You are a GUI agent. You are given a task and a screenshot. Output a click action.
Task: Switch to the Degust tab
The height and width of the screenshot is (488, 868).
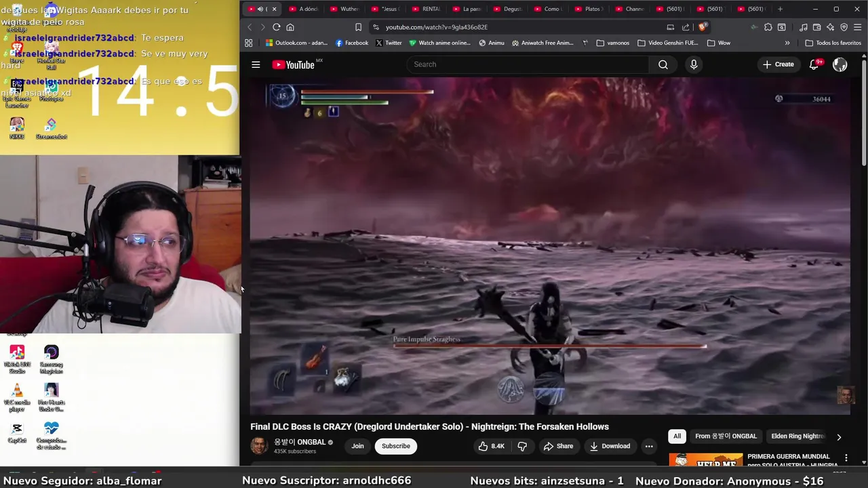507,9
